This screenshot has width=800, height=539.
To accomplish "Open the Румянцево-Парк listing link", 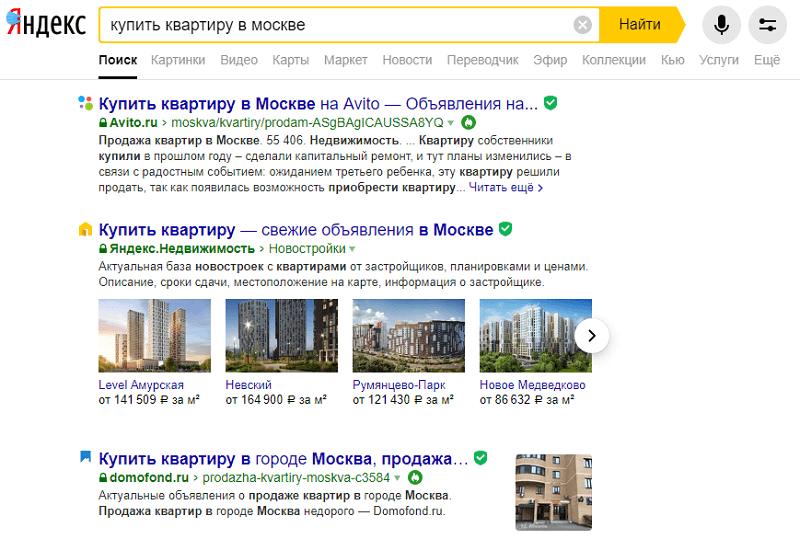I will tap(399, 385).
